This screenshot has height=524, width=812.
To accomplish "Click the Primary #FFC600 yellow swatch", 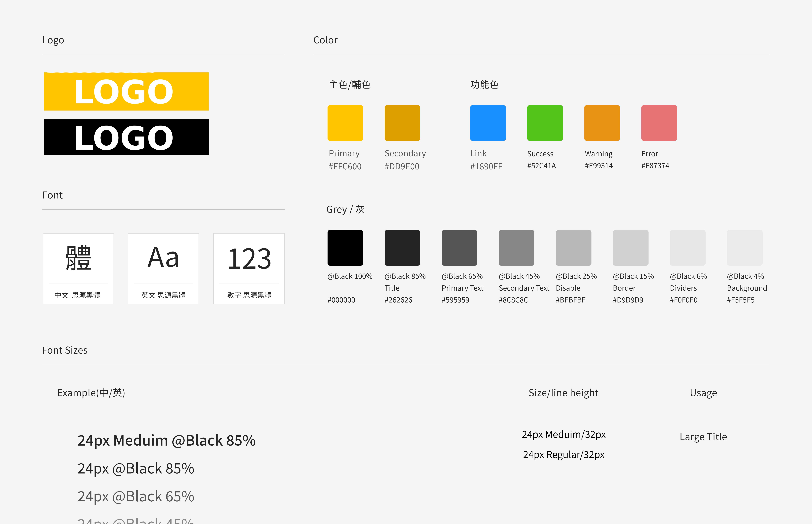I will 345,123.
